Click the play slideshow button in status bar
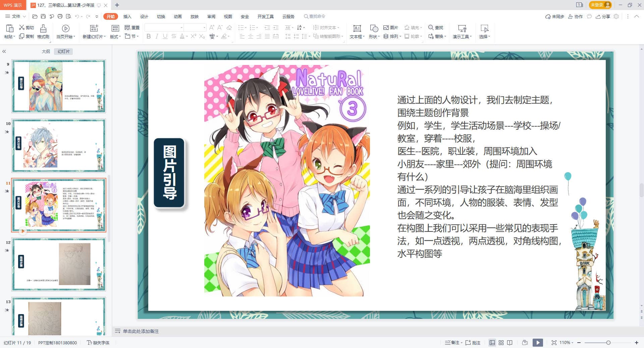Screen dimensions: 644x348 (538, 343)
